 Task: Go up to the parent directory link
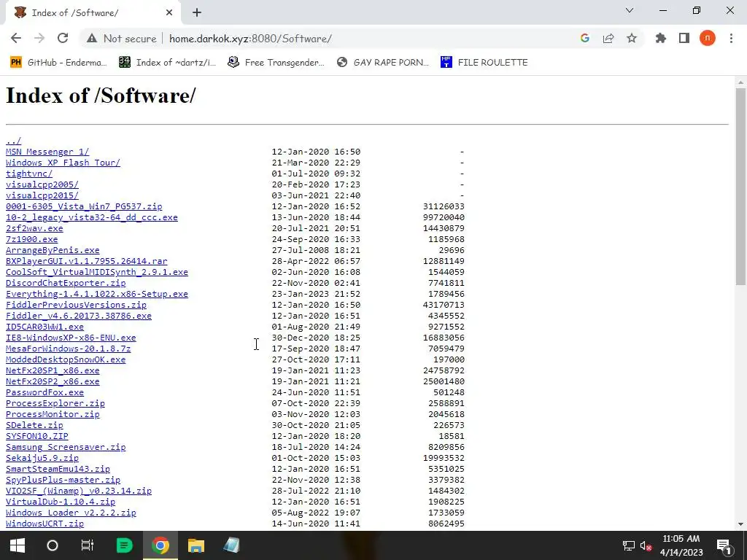tap(13, 141)
